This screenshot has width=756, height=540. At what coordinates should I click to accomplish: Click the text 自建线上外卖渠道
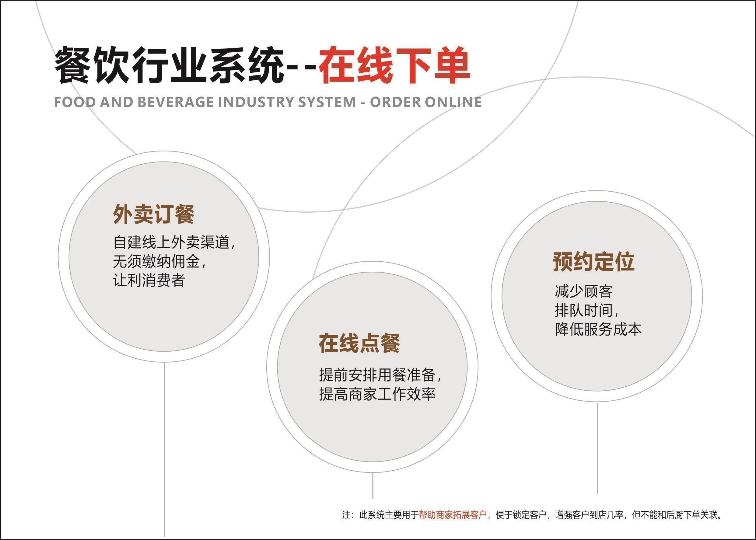click(171, 242)
